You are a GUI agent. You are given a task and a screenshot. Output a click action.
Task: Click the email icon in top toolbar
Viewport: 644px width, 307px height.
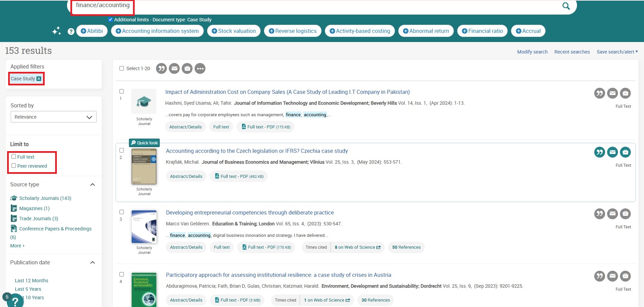(x=174, y=68)
